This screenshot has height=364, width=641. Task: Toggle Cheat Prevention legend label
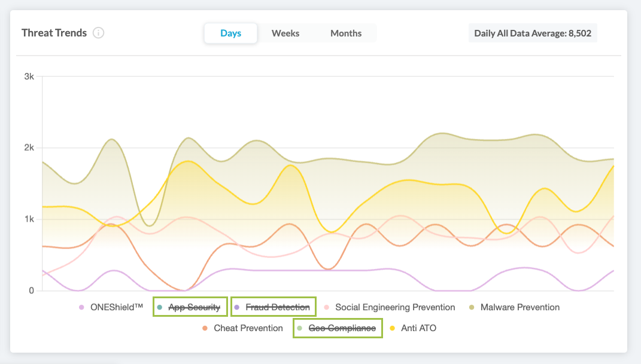click(x=248, y=328)
